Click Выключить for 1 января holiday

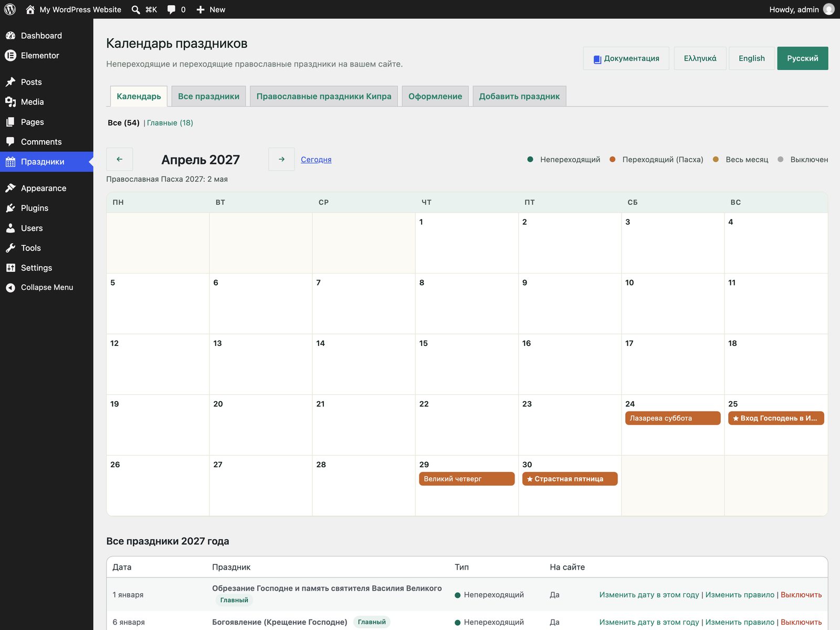(x=801, y=595)
